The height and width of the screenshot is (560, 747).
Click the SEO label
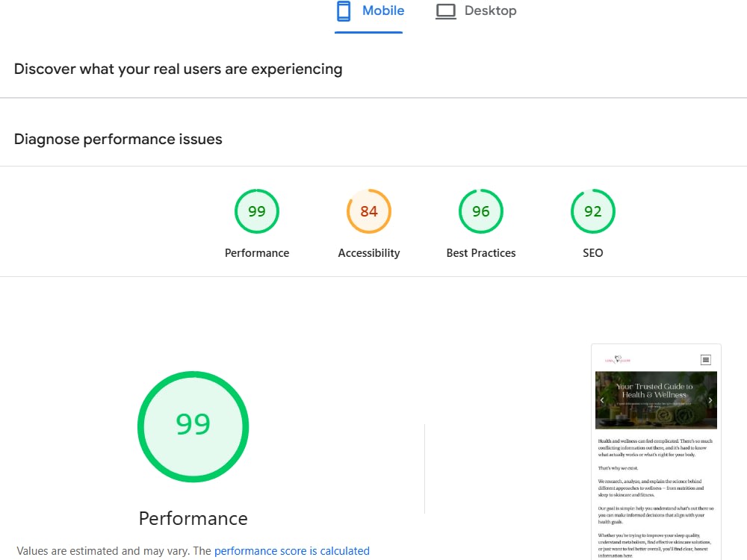pyautogui.click(x=592, y=253)
